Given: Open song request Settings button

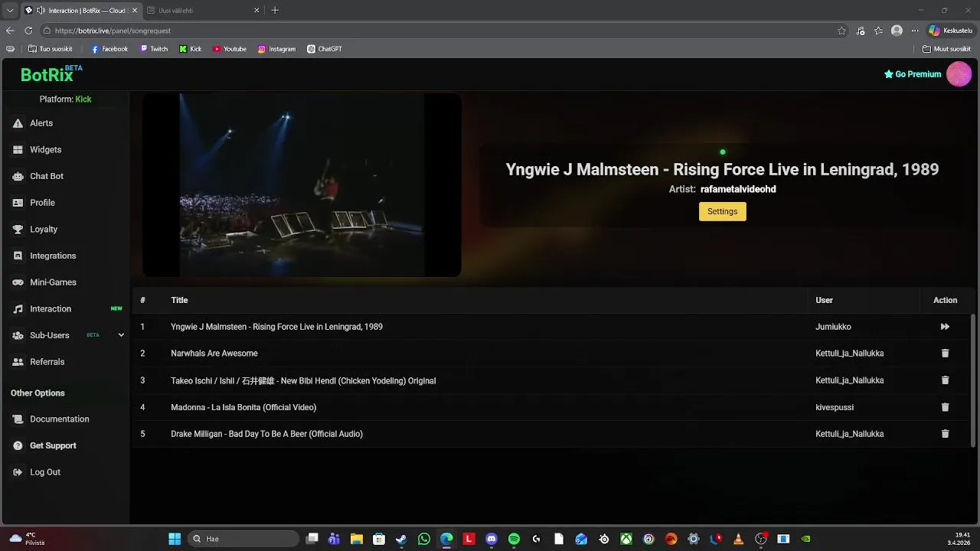Looking at the screenshot, I should 722,211.
